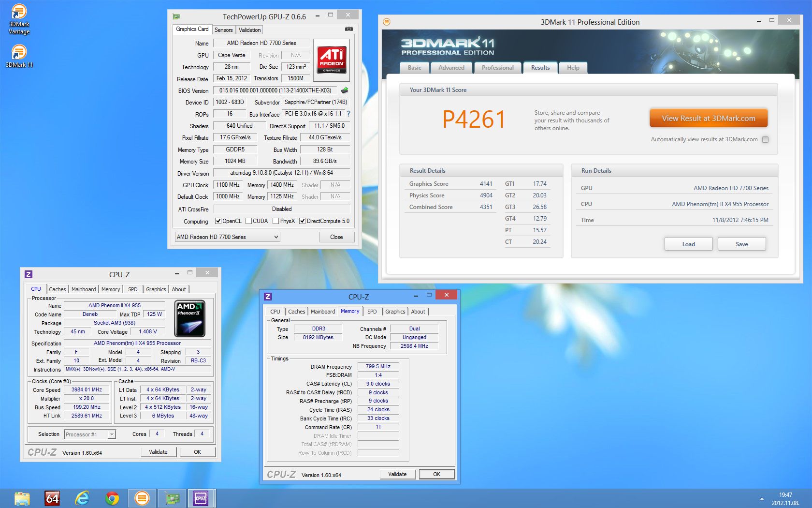Click the Core Speed value 3984.01 MHz
This screenshot has height=508, width=812.
87,390
